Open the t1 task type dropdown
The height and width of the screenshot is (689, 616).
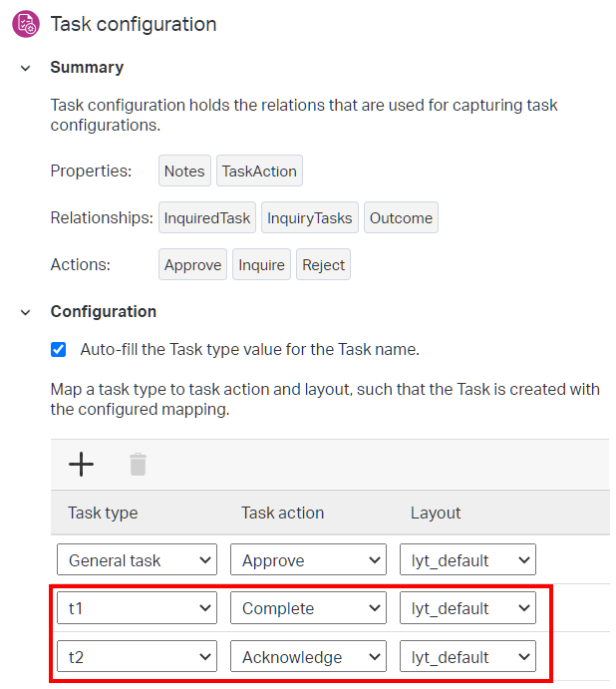tap(137, 608)
